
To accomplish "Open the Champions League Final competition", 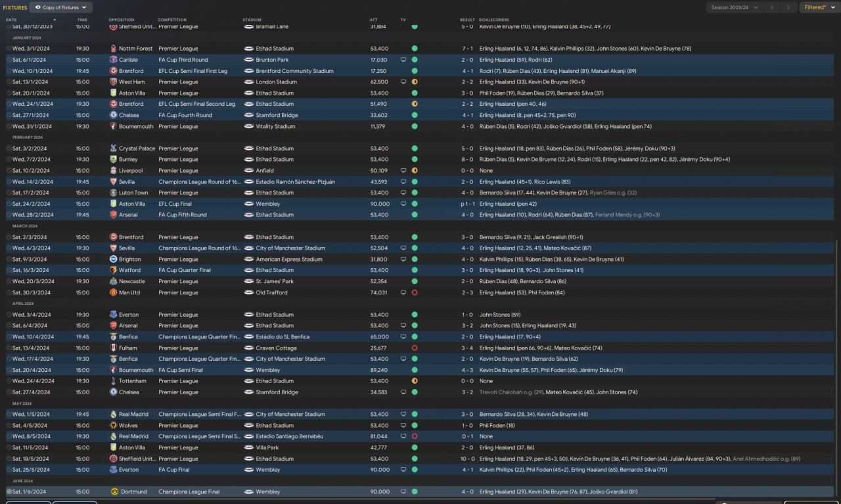I will coord(190,492).
